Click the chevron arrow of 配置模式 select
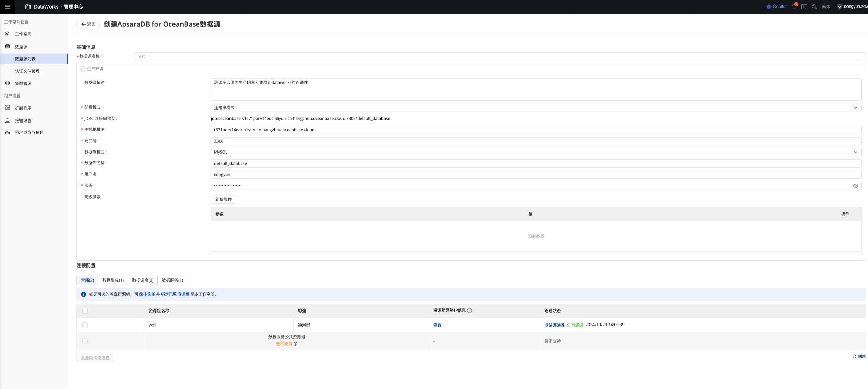The width and height of the screenshot is (868, 389). click(x=856, y=107)
